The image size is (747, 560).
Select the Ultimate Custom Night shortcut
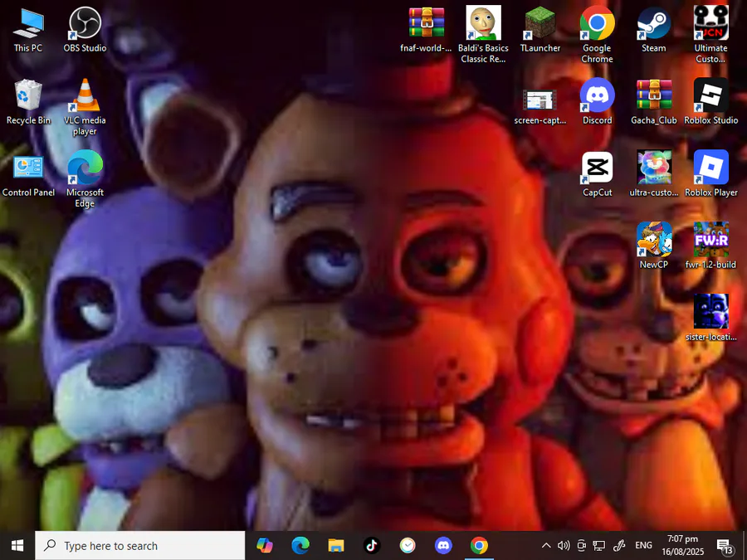[x=710, y=35]
